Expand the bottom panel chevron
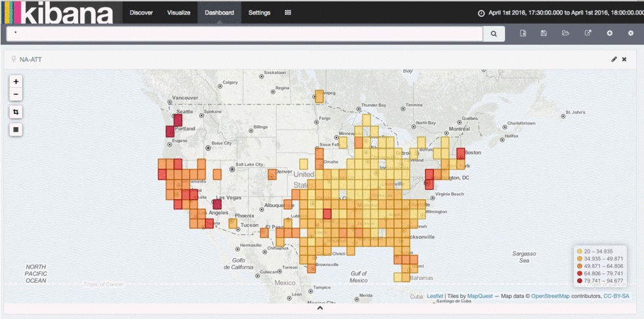 pyautogui.click(x=320, y=307)
